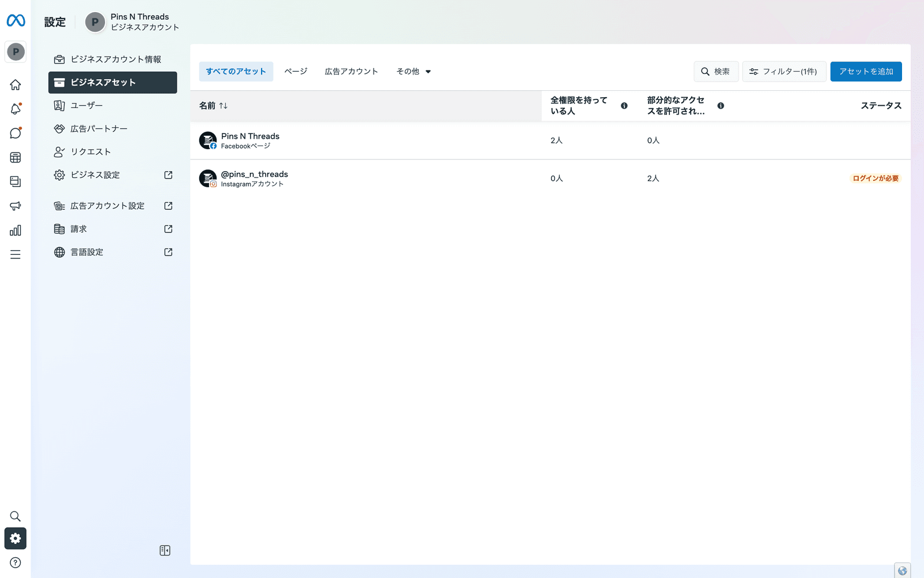Open the insights bar chart icon
924x578 pixels.
point(16,231)
